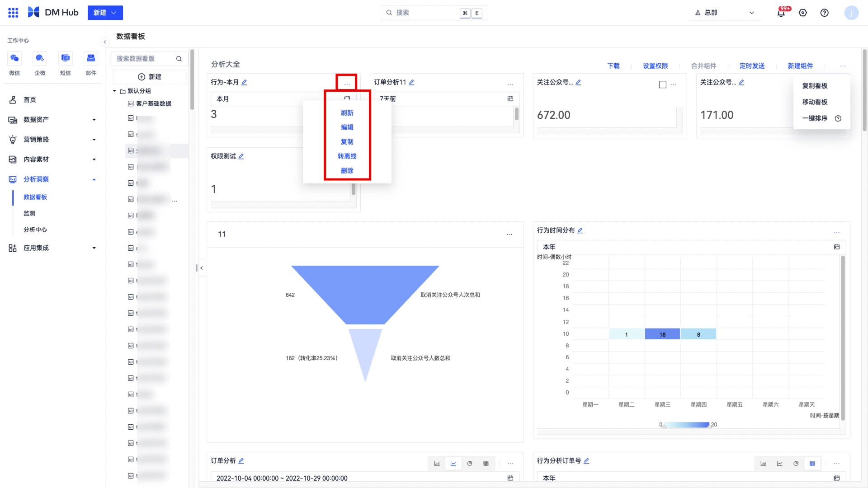Open more options for 订单分析11 widget
The width and height of the screenshot is (868, 488).
click(510, 84)
